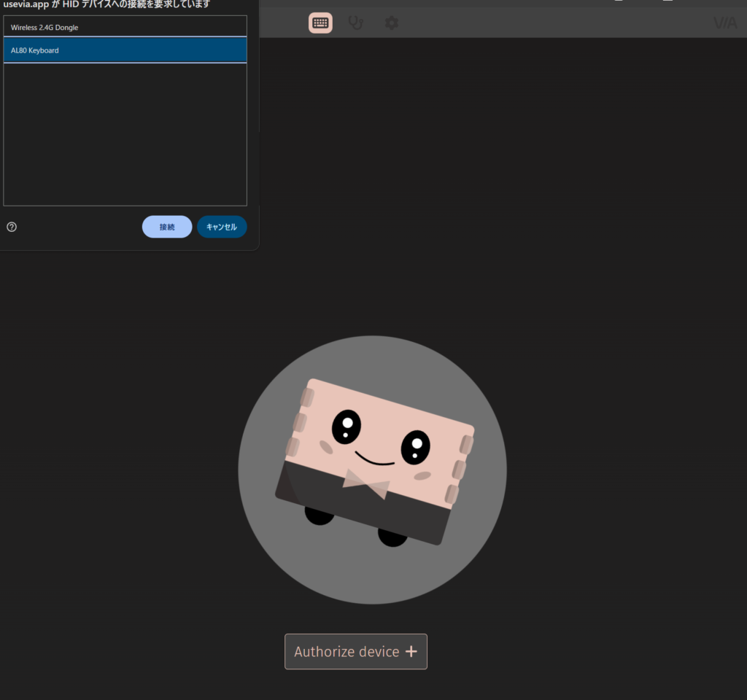Click the VIA logo in the header

(724, 23)
